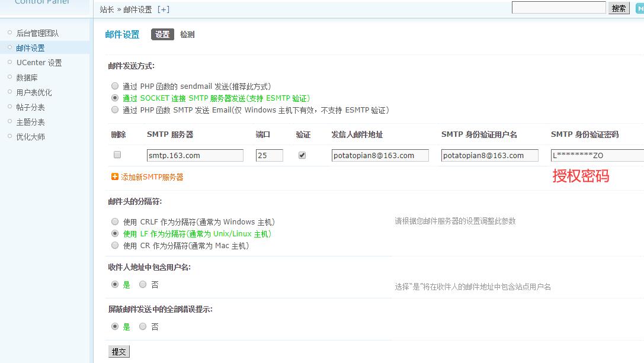Tick the delete checkbox for smtp.163.com row
The width and height of the screenshot is (644, 363).
(117, 155)
